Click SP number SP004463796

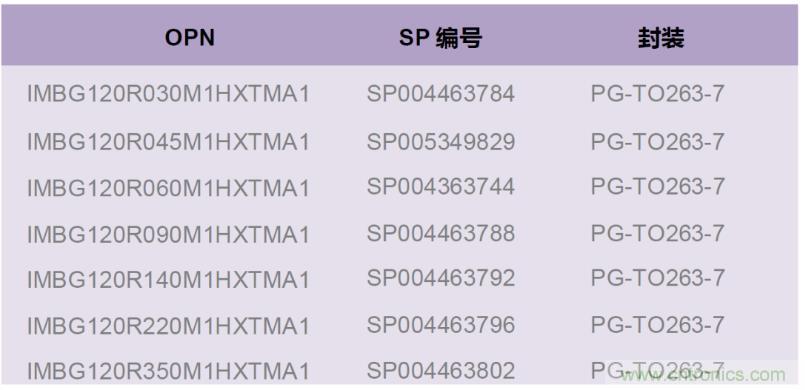click(x=440, y=325)
